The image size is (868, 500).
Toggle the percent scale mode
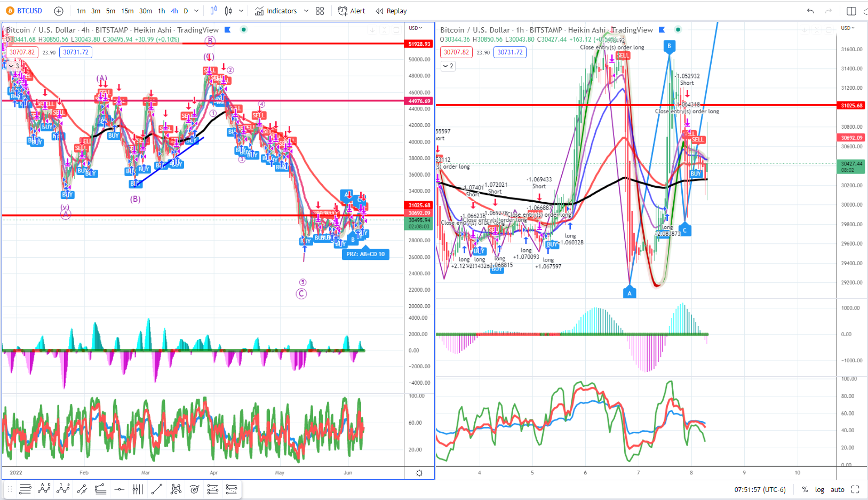coord(805,489)
